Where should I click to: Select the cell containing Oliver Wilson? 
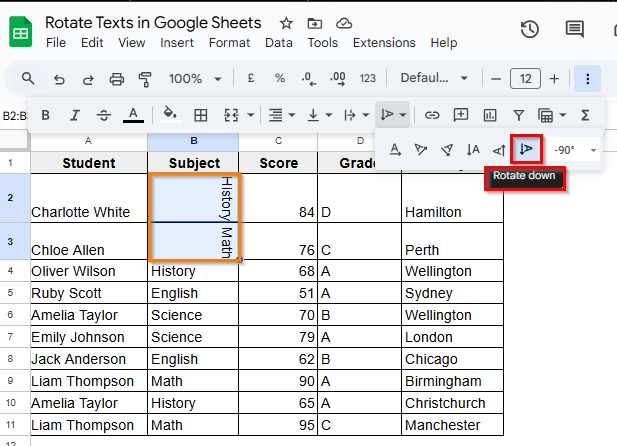pos(88,271)
